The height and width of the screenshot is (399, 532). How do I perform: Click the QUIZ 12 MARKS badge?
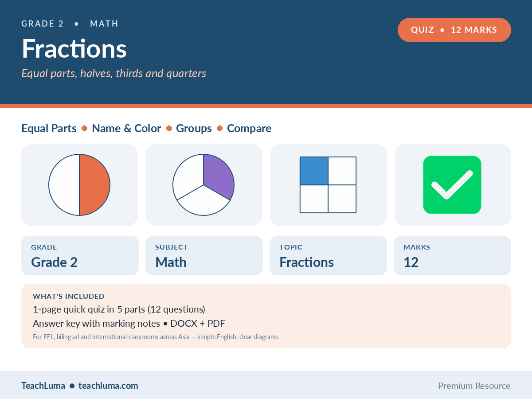454,30
